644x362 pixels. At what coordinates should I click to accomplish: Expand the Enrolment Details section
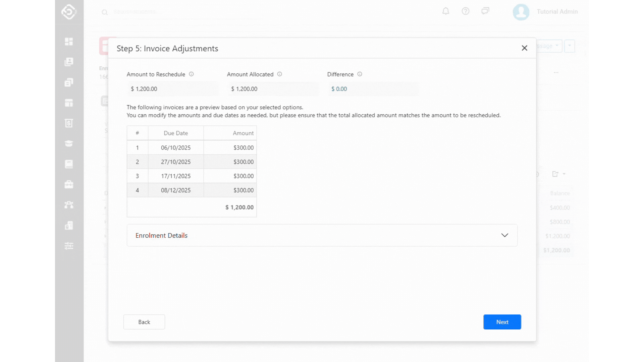pyautogui.click(x=161, y=235)
